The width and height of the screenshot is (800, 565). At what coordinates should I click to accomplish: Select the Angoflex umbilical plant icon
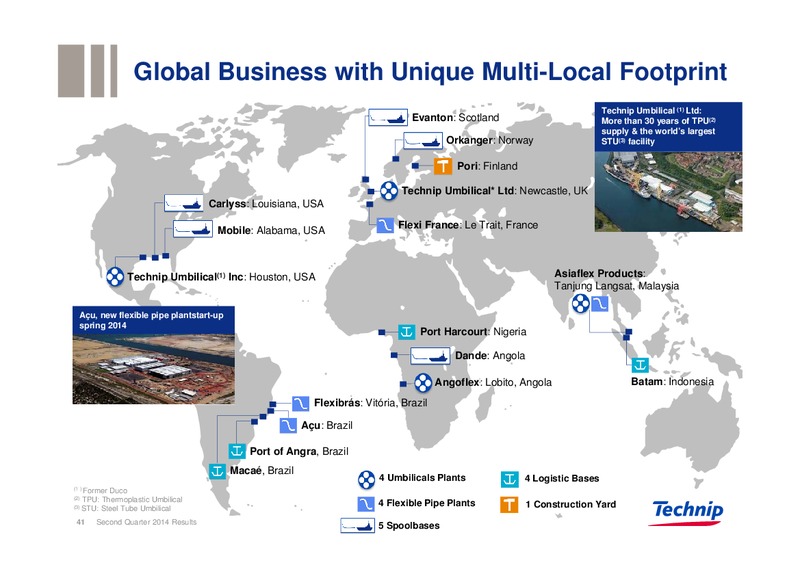tap(422, 382)
